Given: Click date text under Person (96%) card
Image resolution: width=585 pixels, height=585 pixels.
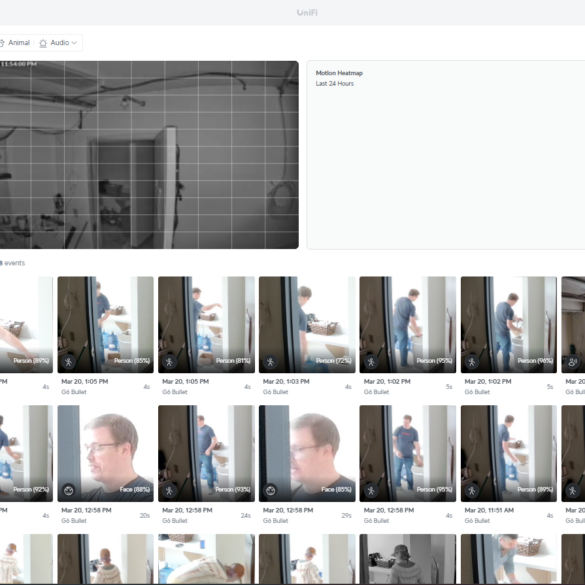Looking at the screenshot, I should [x=488, y=382].
